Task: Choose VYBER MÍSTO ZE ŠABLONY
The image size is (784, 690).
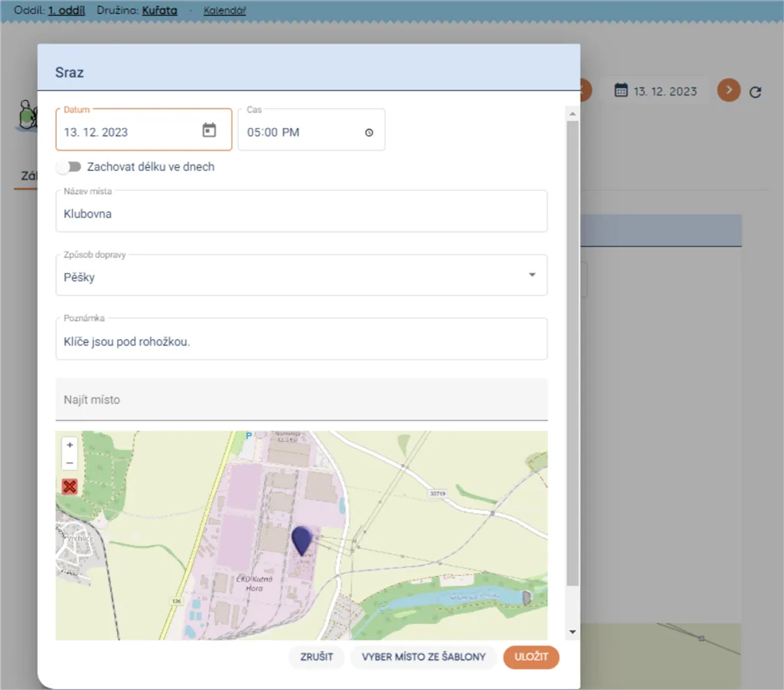Action: [x=423, y=657]
